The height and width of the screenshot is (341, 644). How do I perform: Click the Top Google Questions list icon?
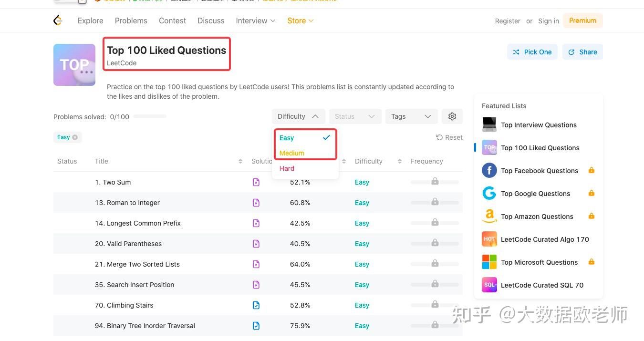(x=489, y=193)
